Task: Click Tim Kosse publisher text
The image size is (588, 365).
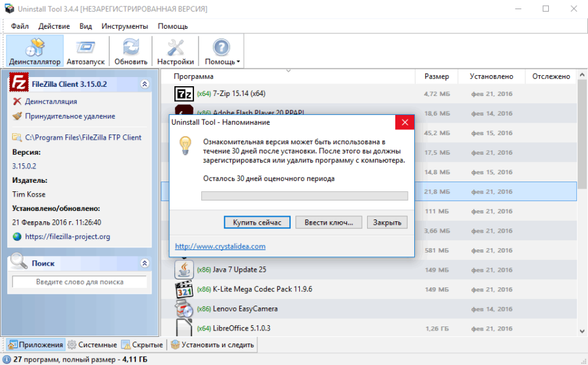Action: (29, 194)
